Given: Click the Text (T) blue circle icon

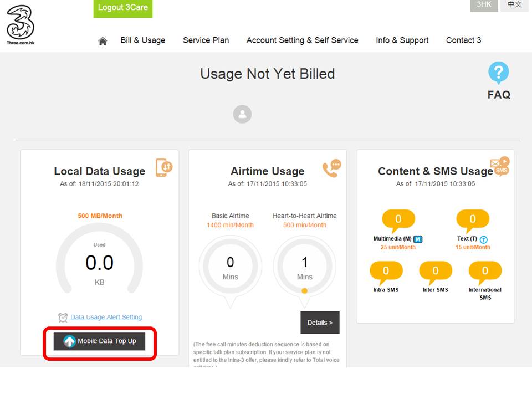Looking at the screenshot, I should [x=483, y=239].
